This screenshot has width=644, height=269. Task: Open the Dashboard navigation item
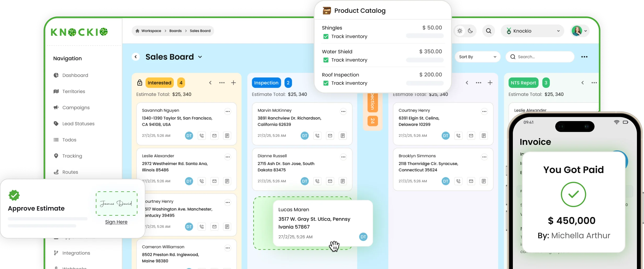pos(71,75)
